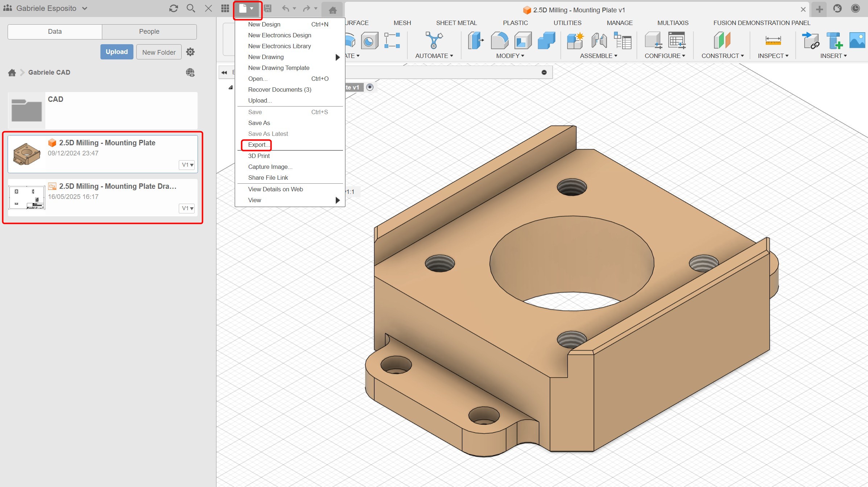Screen dimensions: 868x487
Task: Switch to the People tab
Action: 149,32
